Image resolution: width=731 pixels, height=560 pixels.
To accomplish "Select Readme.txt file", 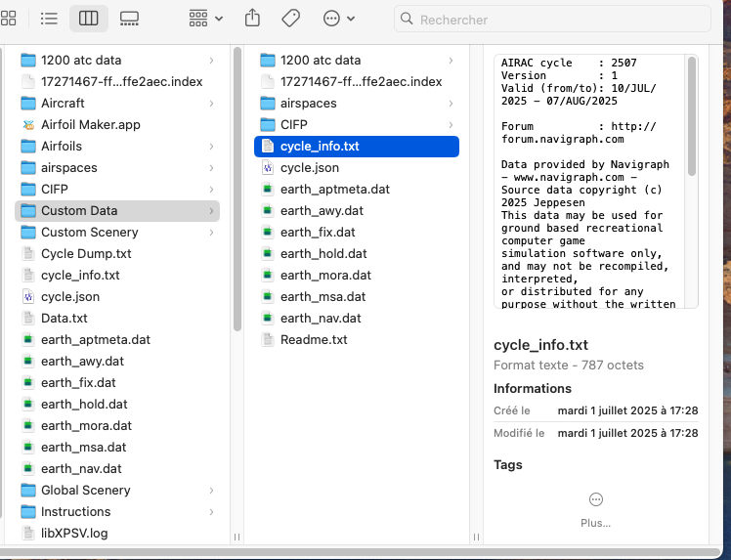I will (313, 339).
